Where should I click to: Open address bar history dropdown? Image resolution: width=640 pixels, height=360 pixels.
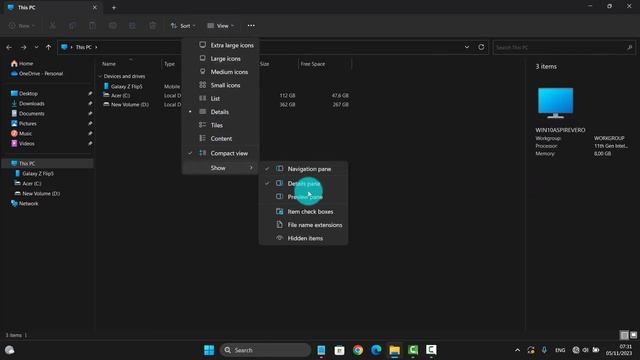(x=467, y=47)
